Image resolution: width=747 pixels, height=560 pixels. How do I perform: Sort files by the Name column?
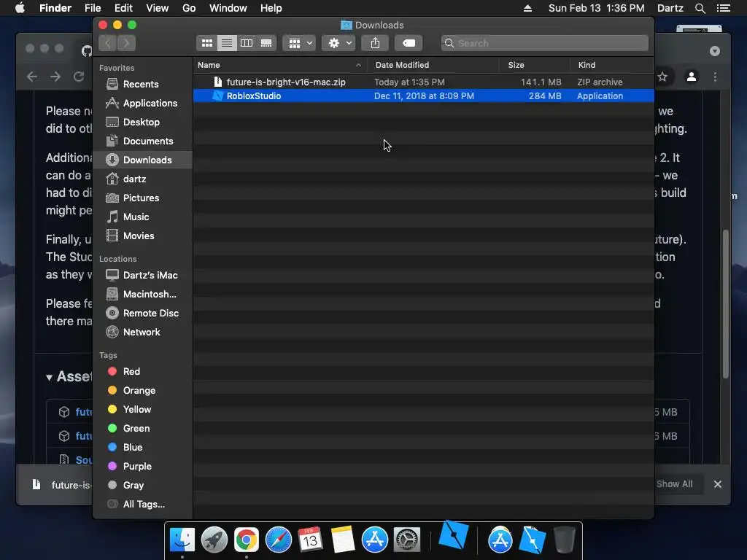click(x=280, y=65)
